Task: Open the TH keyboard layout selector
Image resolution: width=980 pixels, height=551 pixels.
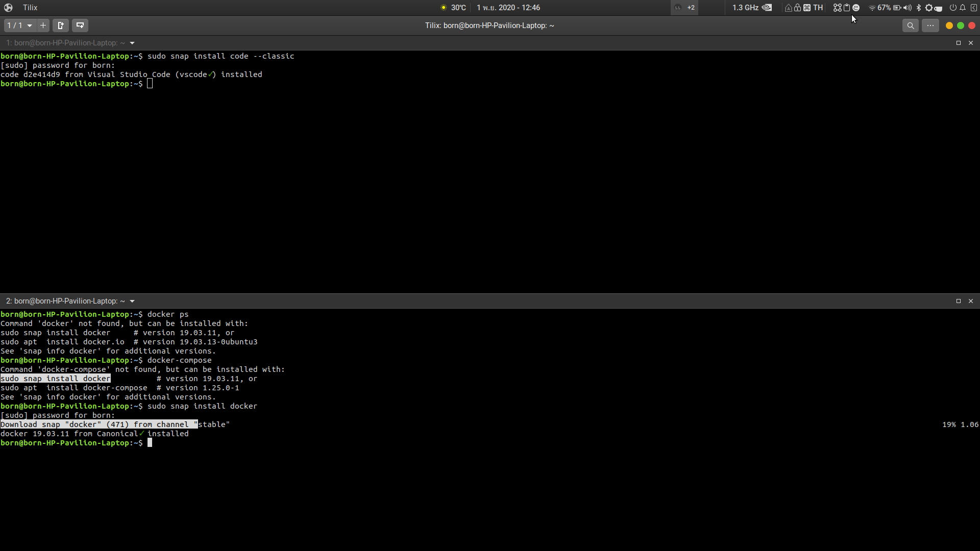Action: tap(818, 8)
